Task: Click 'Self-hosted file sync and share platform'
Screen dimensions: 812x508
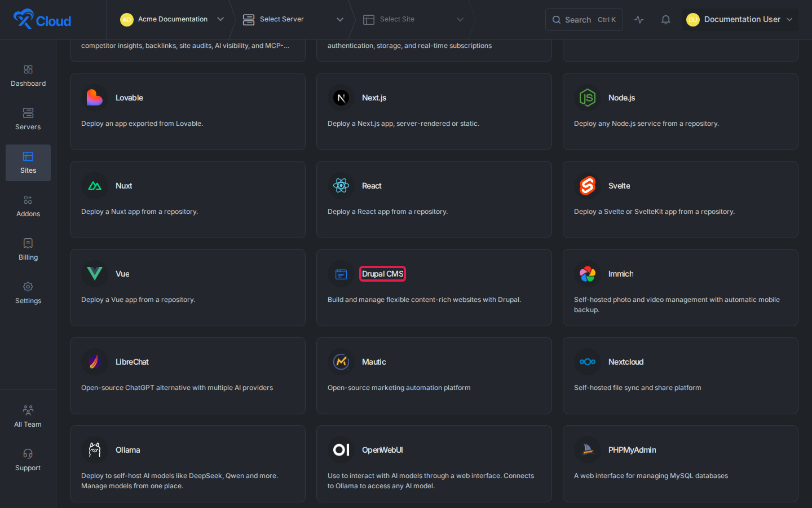Action: click(637, 388)
